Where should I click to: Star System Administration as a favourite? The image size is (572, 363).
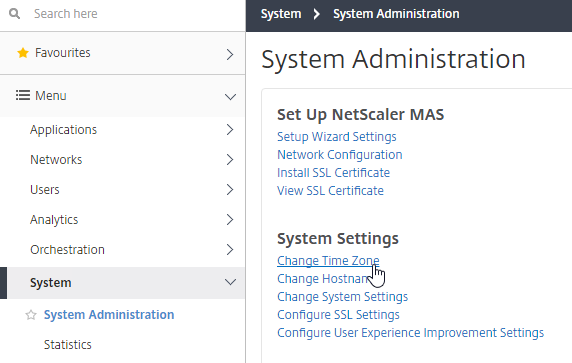pyautogui.click(x=31, y=315)
